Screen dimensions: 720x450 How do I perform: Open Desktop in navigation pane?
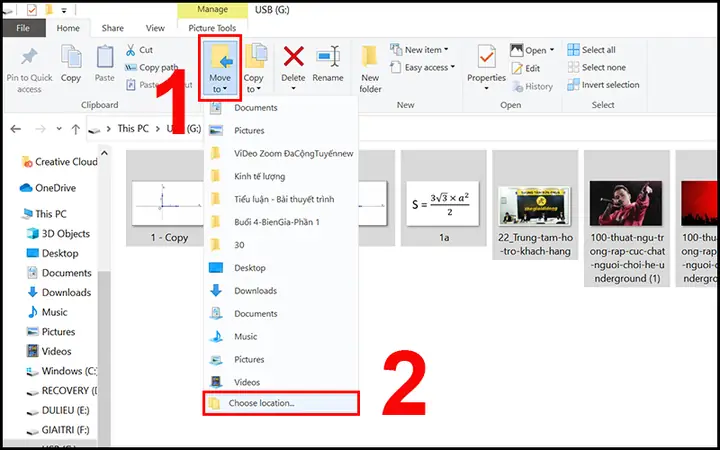[x=52, y=253]
